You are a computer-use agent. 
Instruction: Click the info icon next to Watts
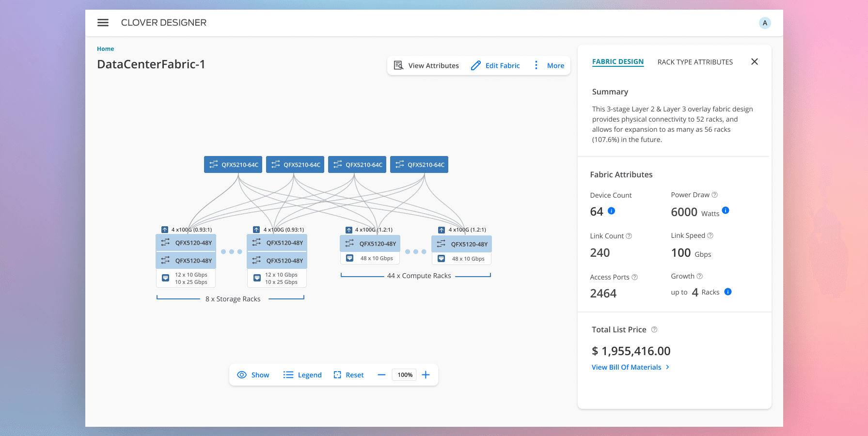(x=726, y=210)
